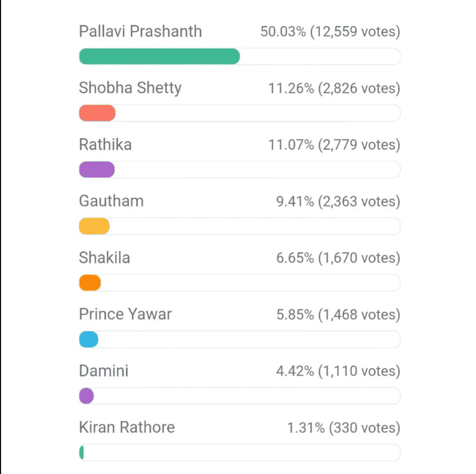The height and width of the screenshot is (474, 476).
Task: Select the Shobha Shetty name label
Action: coord(130,88)
